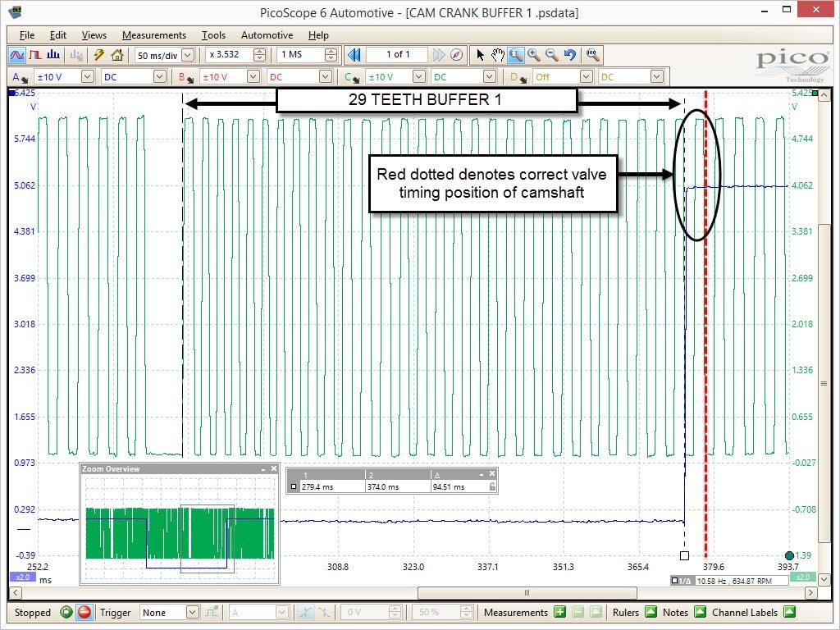840x630 pixels.
Task: Select the Hand pan tool
Action: click(498, 55)
